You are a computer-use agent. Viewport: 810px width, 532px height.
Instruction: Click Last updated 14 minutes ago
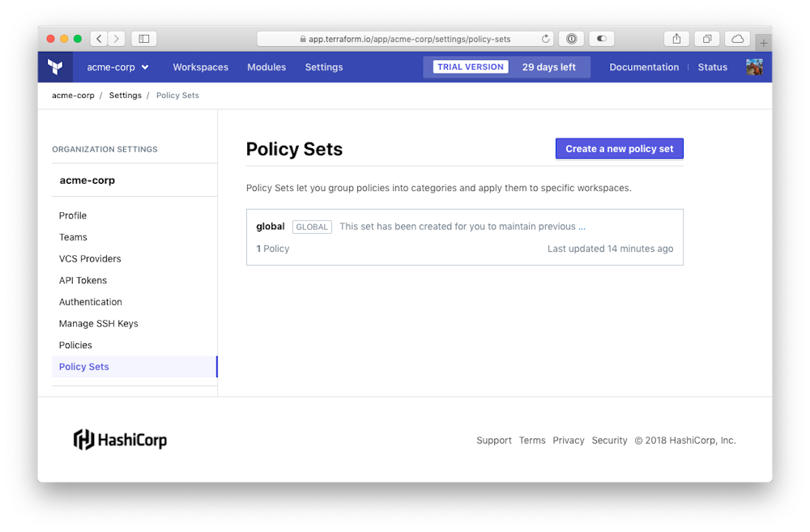(x=610, y=249)
